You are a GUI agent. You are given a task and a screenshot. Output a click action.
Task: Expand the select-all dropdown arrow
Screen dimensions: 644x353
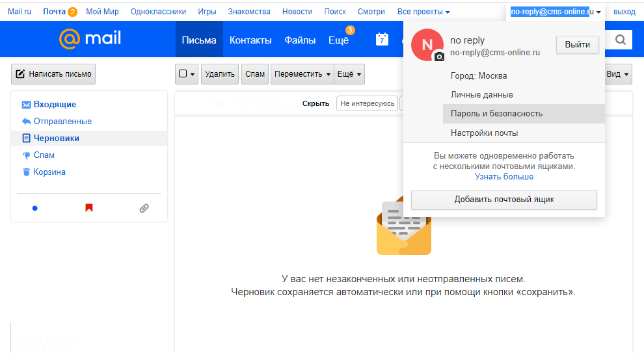point(193,74)
